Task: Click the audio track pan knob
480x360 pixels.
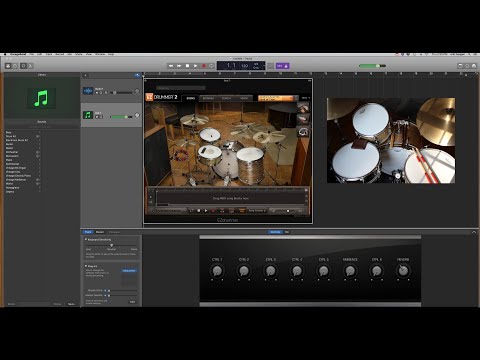Action: point(137,91)
